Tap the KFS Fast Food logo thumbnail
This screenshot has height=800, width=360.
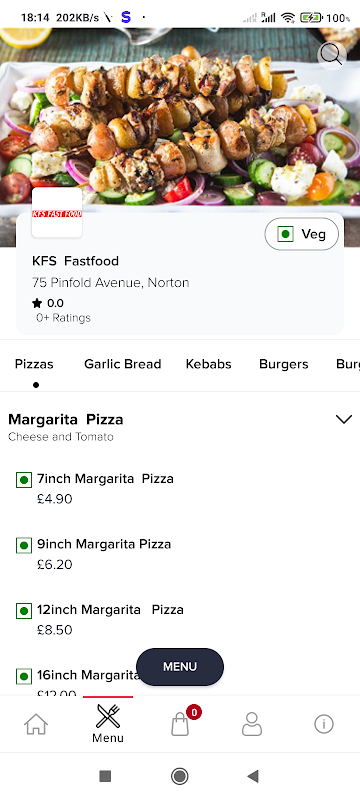[57, 213]
